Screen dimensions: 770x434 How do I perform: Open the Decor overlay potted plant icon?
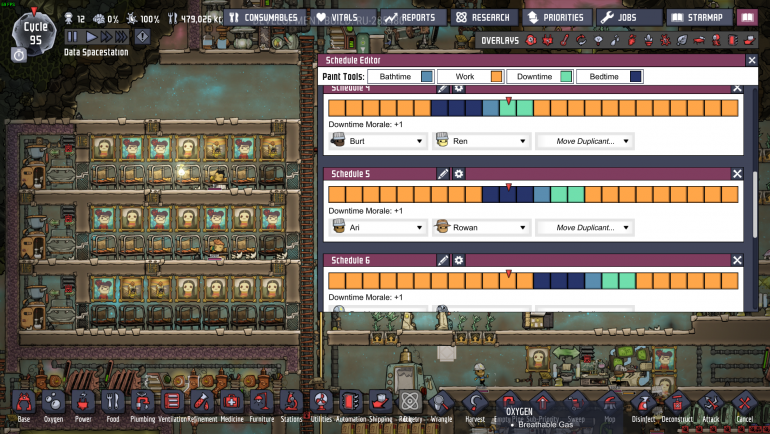coord(649,40)
